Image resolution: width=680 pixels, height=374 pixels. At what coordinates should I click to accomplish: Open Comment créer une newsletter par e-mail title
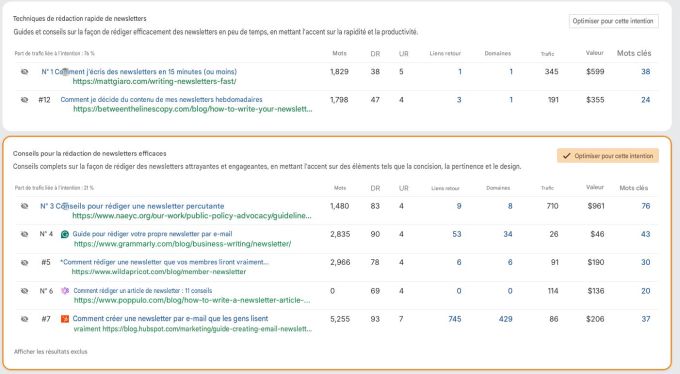click(x=170, y=318)
